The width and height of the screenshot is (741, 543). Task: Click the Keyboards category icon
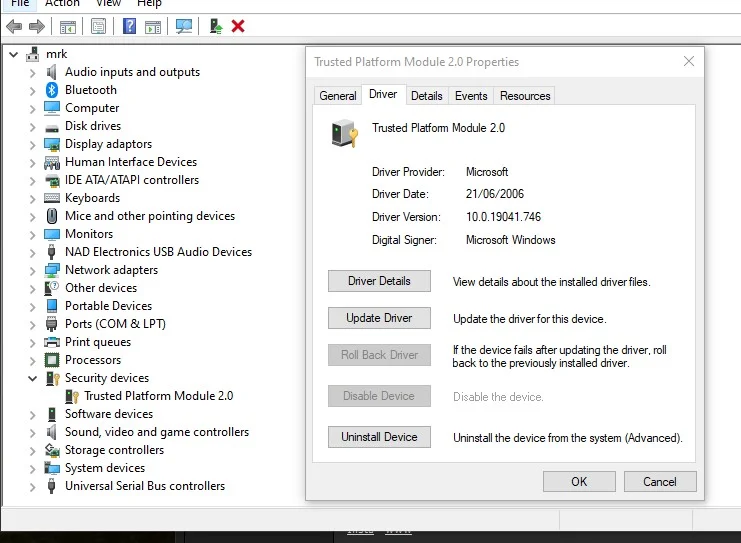(x=52, y=198)
